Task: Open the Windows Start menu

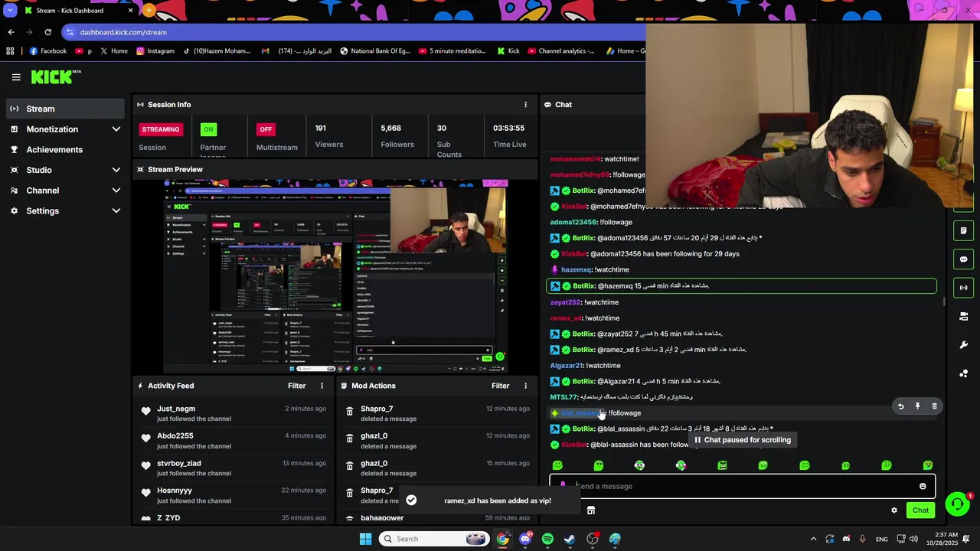Action: (x=365, y=539)
